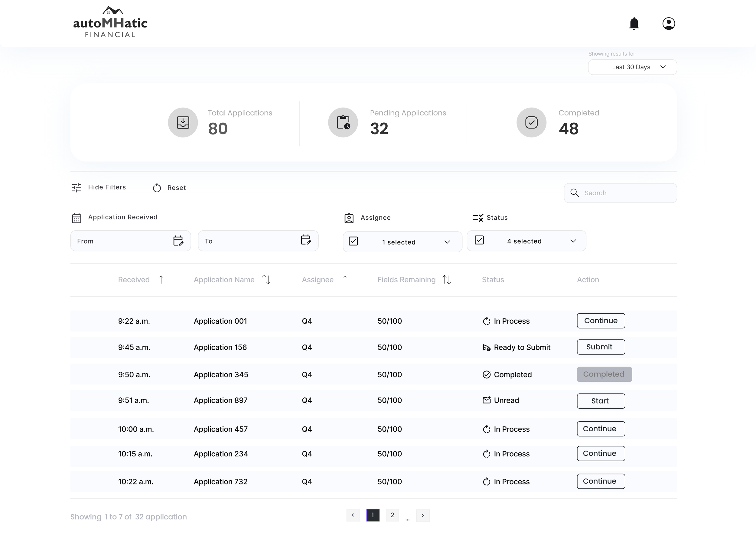This screenshot has width=756, height=534.
Task: Click the Assignee badge icon
Action: tap(349, 218)
